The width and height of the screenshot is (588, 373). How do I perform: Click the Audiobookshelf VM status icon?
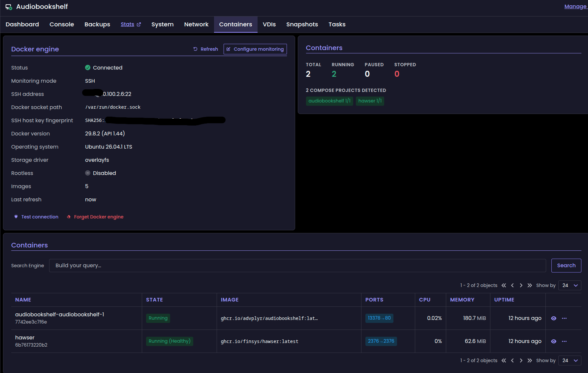(9, 7)
